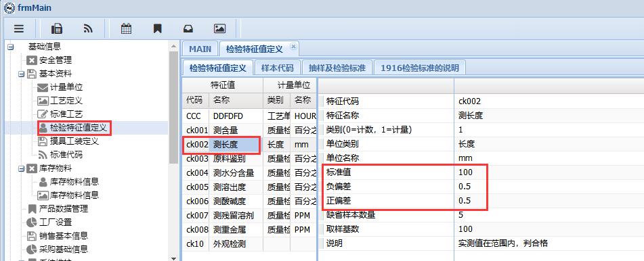
Task: Open 库存物料信息 with person icon
Action: tap(74, 182)
